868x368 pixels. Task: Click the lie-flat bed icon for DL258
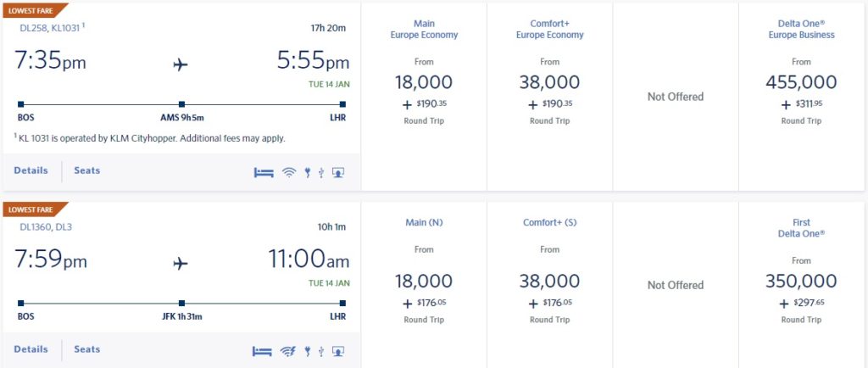click(x=263, y=172)
